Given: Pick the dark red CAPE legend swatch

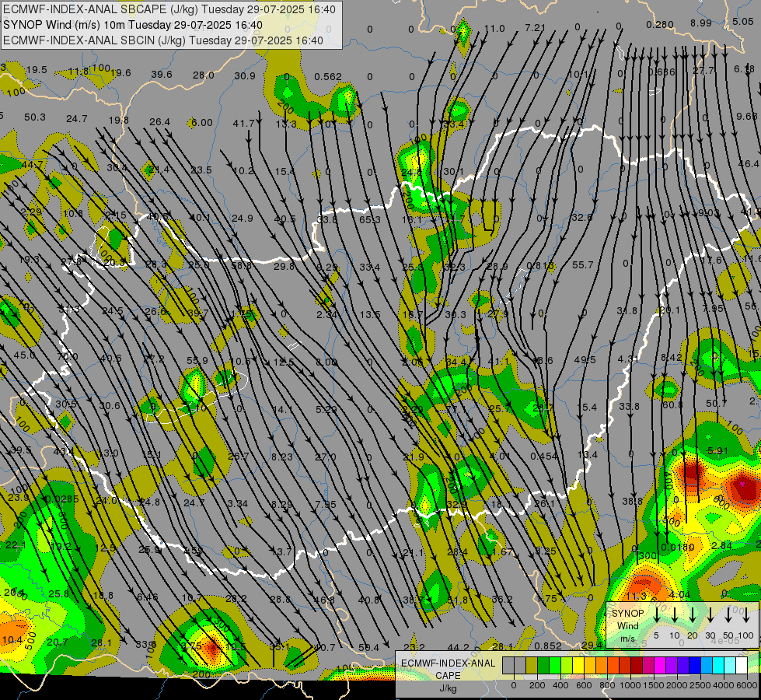Looking at the screenshot, I should (637, 666).
